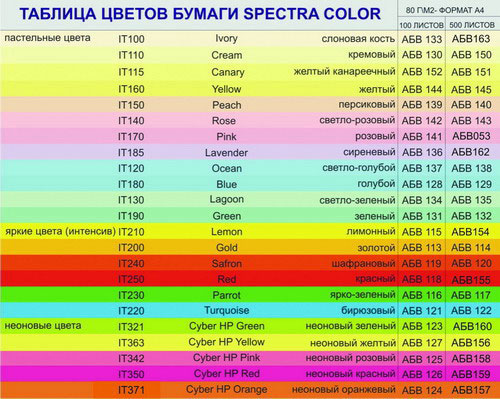Select article 'АБВ159' in Cyber HP Red row

(x=471, y=374)
